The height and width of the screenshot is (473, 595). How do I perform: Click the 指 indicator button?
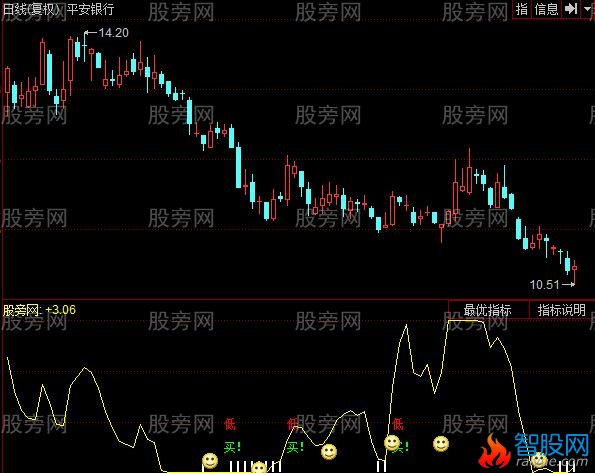point(522,9)
